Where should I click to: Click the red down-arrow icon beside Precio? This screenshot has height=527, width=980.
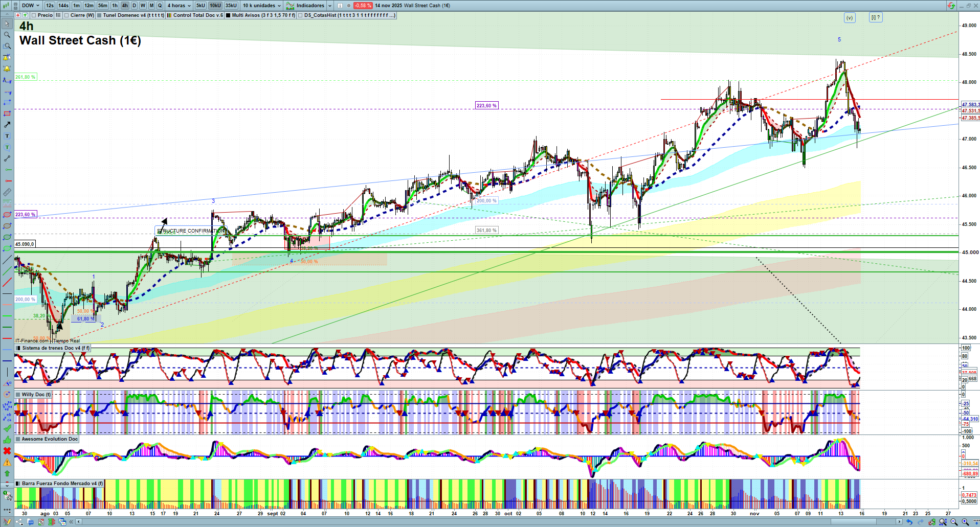tap(18, 15)
